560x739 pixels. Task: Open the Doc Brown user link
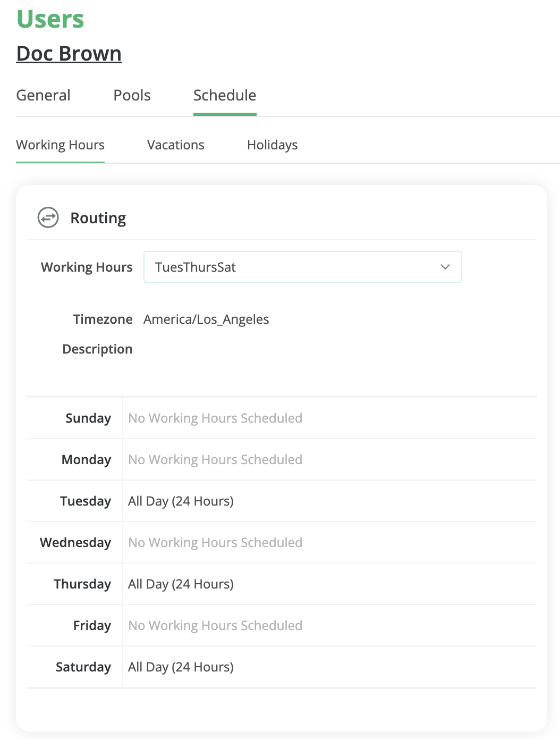[x=69, y=53]
